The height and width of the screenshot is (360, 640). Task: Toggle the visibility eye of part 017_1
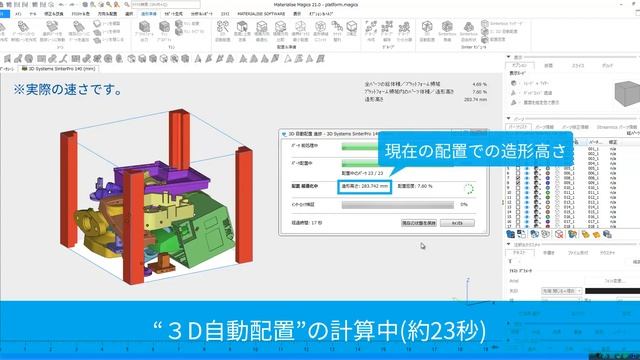point(527,222)
